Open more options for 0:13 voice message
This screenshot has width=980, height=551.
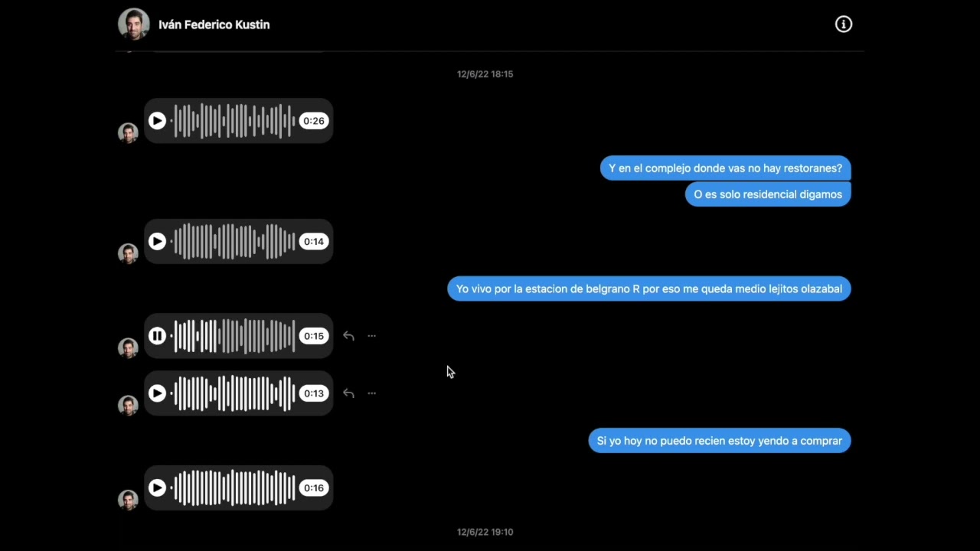coord(371,393)
